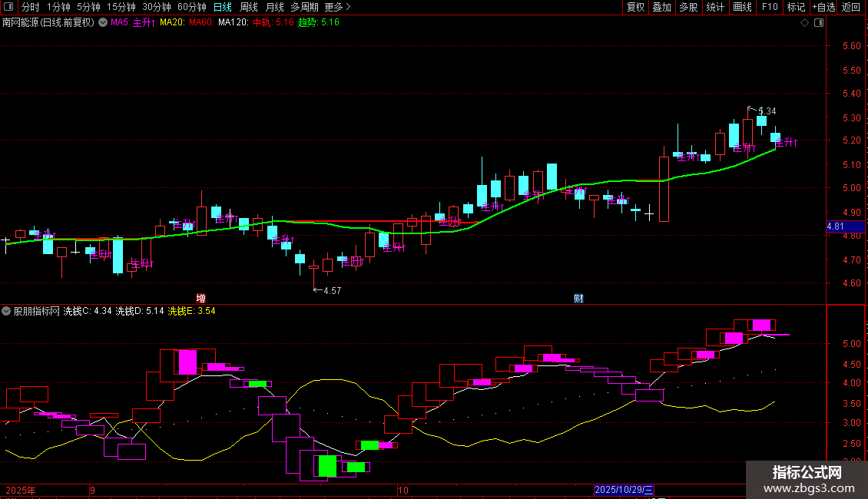Click the 2025年 label on time axis

coord(21,490)
